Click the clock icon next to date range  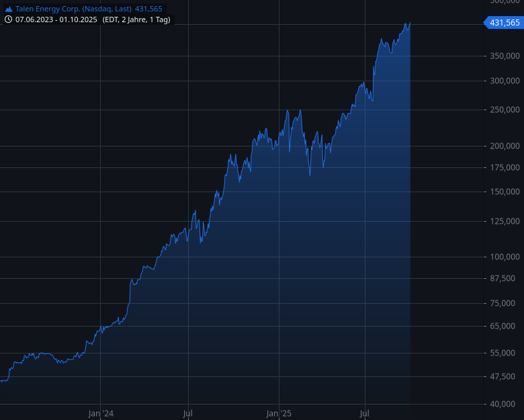pos(9,19)
